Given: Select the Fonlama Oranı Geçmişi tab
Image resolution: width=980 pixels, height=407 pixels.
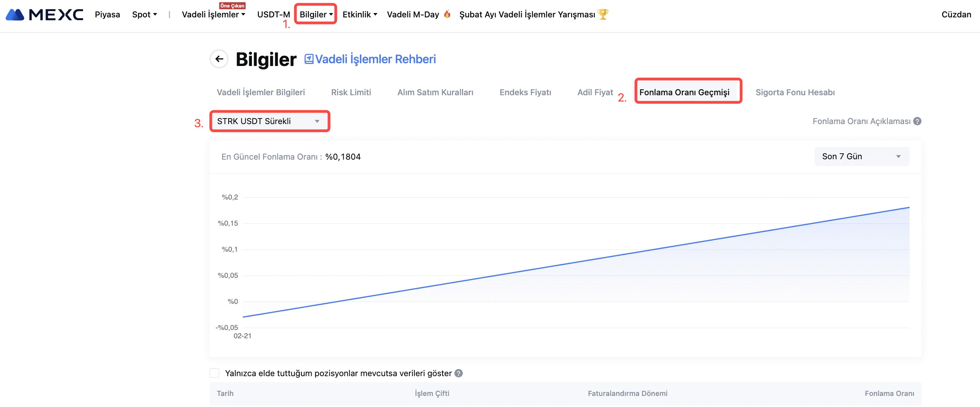Looking at the screenshot, I should click(x=684, y=92).
